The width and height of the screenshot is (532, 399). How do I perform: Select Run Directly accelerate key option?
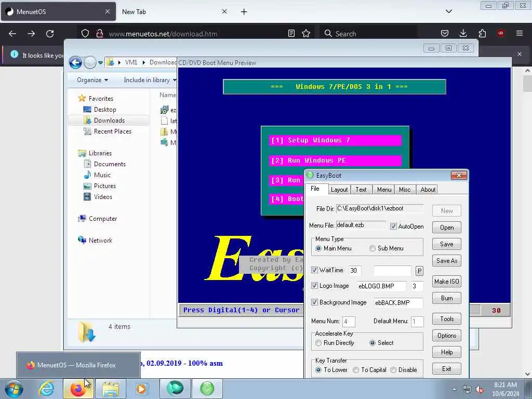coord(318,343)
